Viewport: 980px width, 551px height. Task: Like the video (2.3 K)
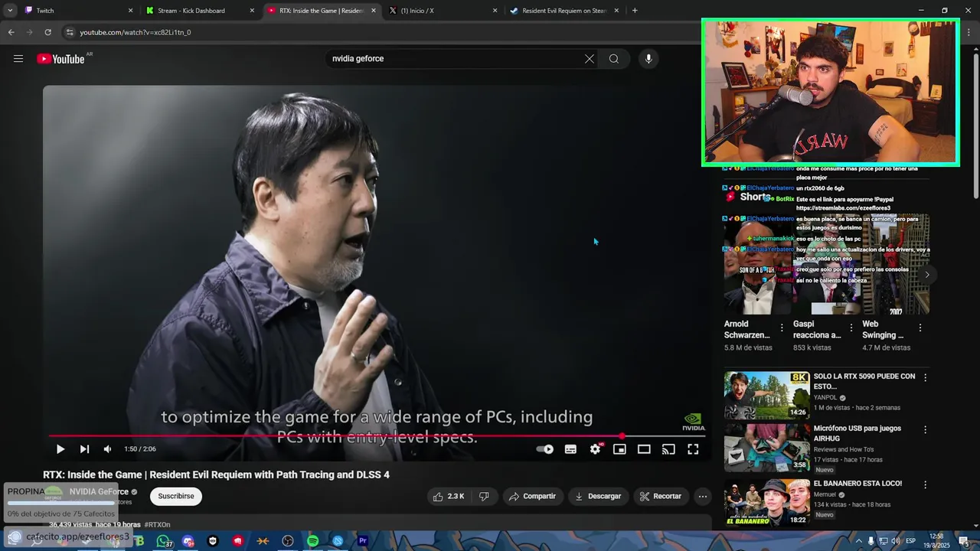448,497
